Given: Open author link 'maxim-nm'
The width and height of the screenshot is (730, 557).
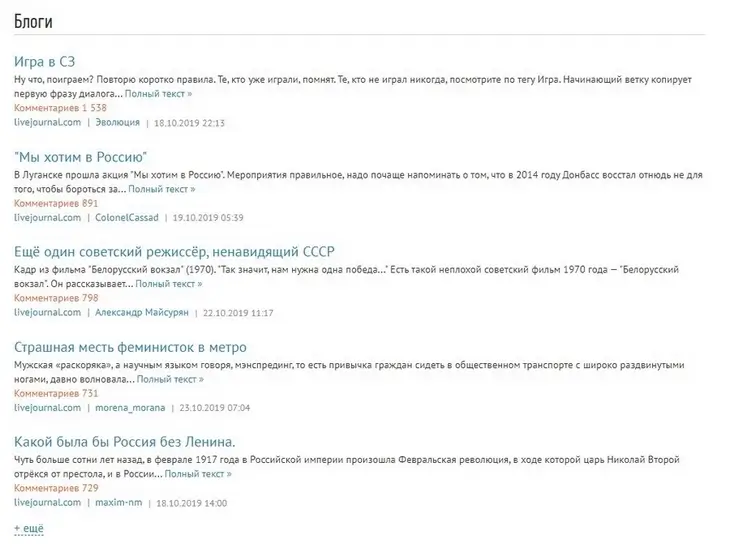Looking at the screenshot, I should coord(119,503).
